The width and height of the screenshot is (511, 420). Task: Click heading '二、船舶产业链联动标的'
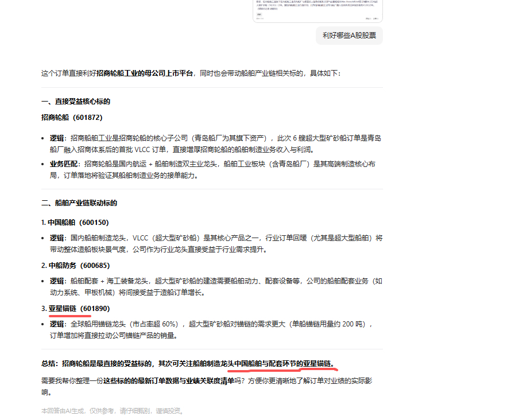click(x=79, y=203)
